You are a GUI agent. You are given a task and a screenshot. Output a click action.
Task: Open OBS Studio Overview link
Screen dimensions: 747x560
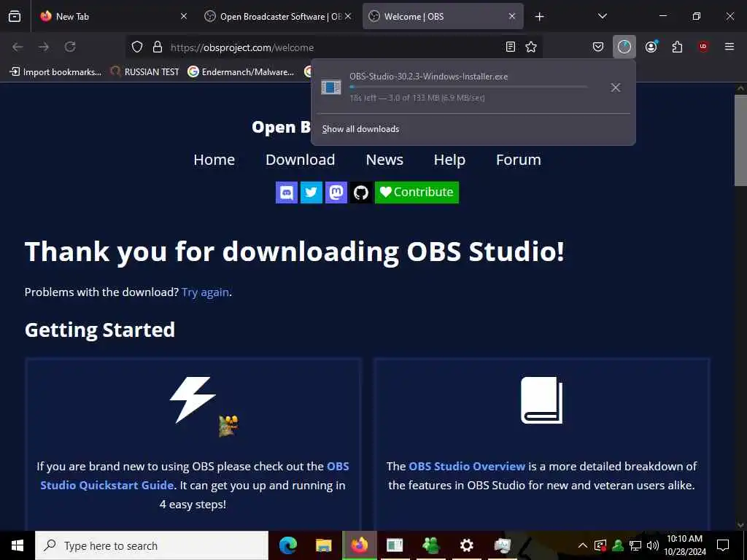click(x=467, y=466)
